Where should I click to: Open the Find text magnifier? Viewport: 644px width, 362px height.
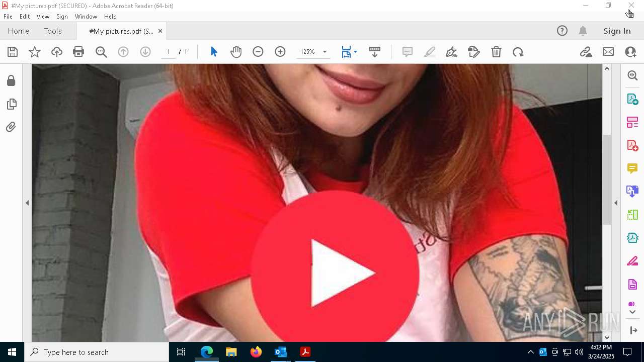(101, 52)
